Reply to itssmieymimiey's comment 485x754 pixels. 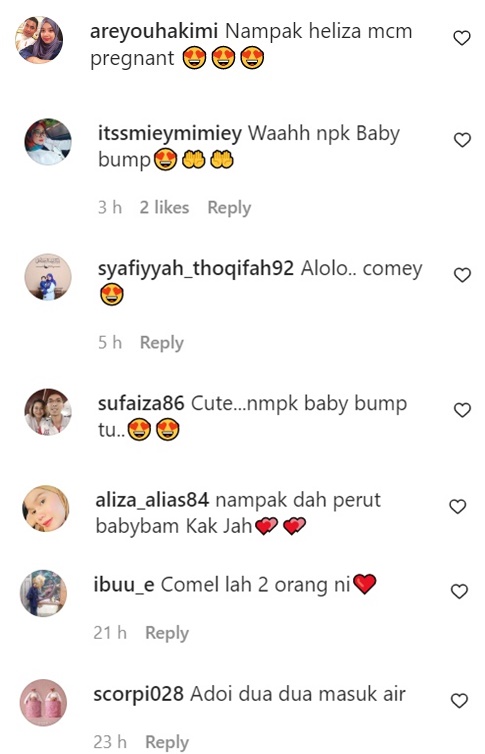tap(229, 208)
